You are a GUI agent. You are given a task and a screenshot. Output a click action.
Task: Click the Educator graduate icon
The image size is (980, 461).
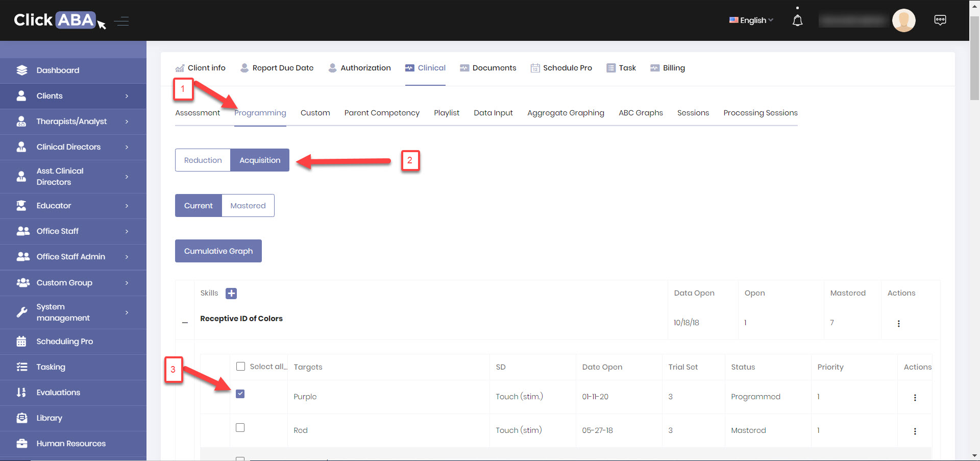(21, 206)
